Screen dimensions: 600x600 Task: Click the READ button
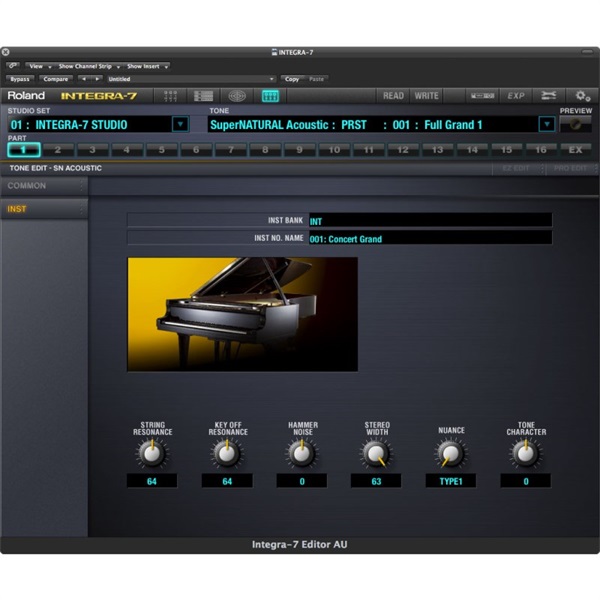[393, 96]
